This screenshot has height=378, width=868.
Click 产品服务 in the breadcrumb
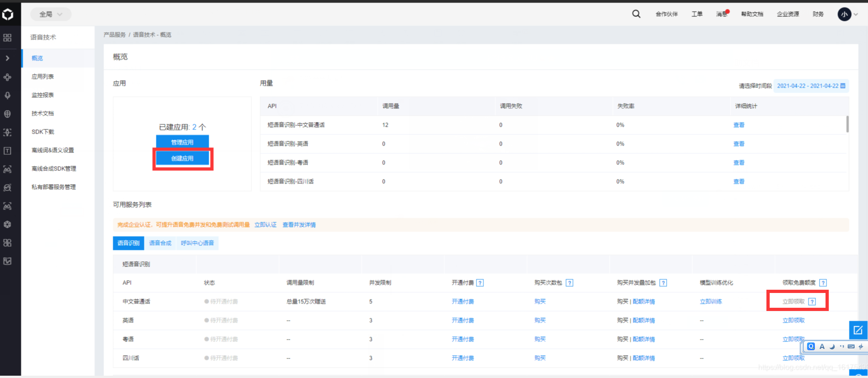[115, 35]
